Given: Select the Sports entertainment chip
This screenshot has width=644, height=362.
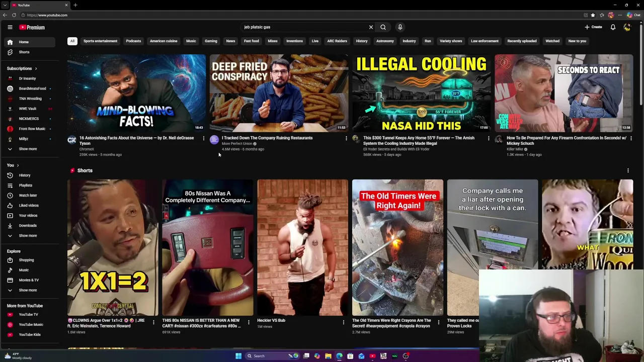Looking at the screenshot, I should 100,41.
